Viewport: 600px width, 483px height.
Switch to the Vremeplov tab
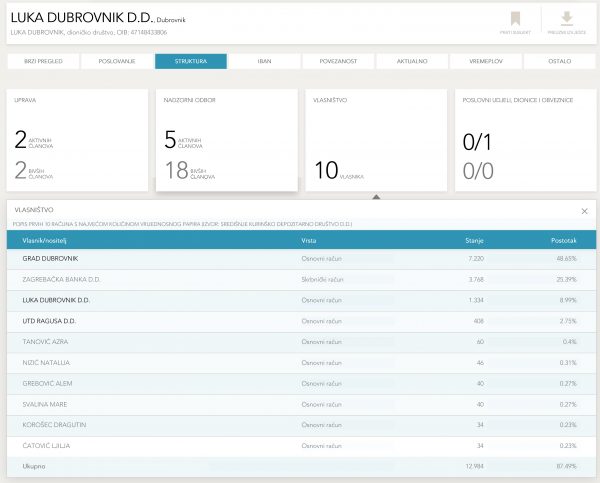tap(486, 61)
